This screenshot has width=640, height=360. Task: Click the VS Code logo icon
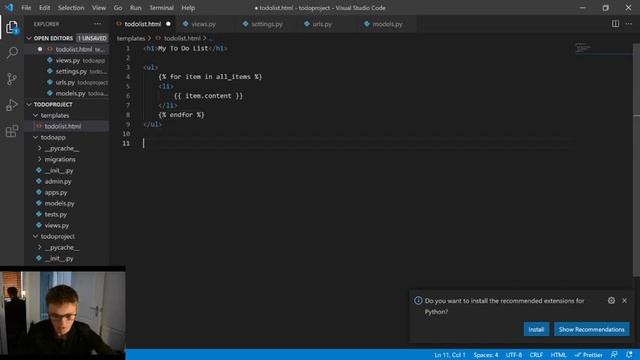(9, 7)
